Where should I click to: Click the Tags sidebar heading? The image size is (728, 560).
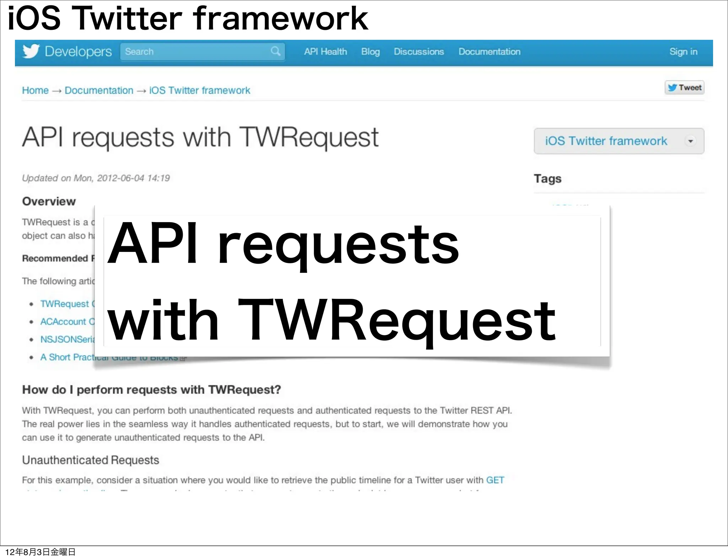[x=547, y=179]
